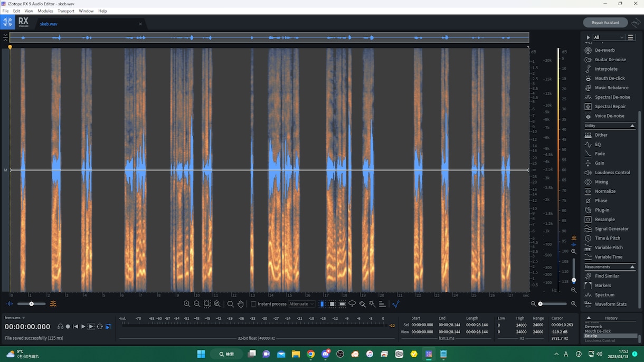Adjust the waveform/spectrogram opacity slider

[31, 304]
